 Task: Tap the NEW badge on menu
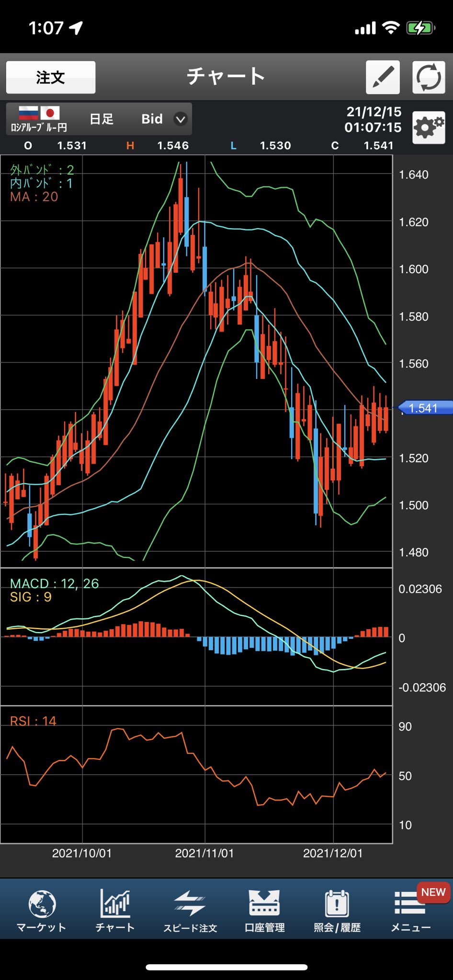coord(433,892)
